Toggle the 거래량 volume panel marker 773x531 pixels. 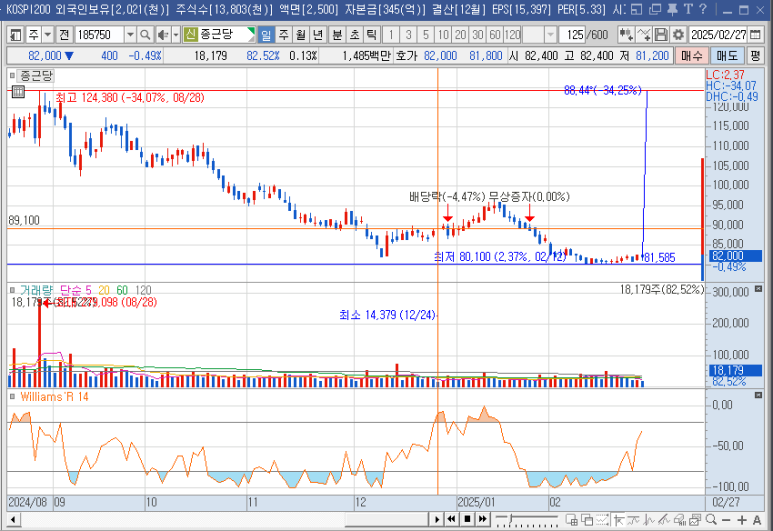click(x=12, y=290)
